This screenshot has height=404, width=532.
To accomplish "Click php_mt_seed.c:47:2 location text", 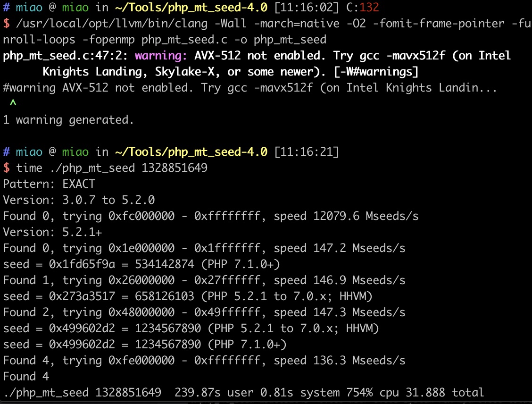I will click(65, 56).
